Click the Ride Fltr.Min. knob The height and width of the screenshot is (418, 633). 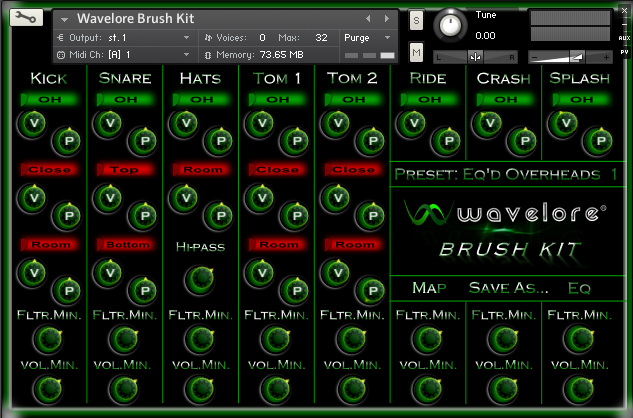tap(426, 340)
